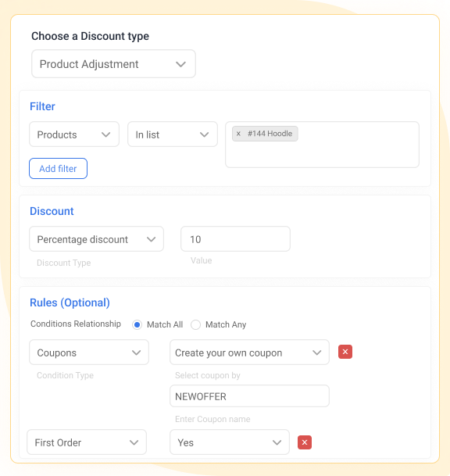Select the Match Any radio option

click(196, 324)
